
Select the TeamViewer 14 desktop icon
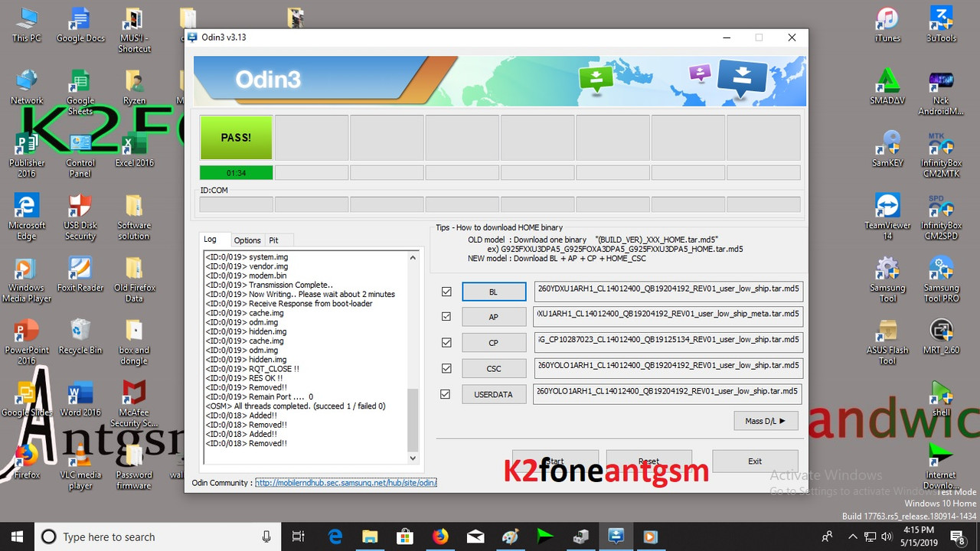pyautogui.click(x=887, y=217)
